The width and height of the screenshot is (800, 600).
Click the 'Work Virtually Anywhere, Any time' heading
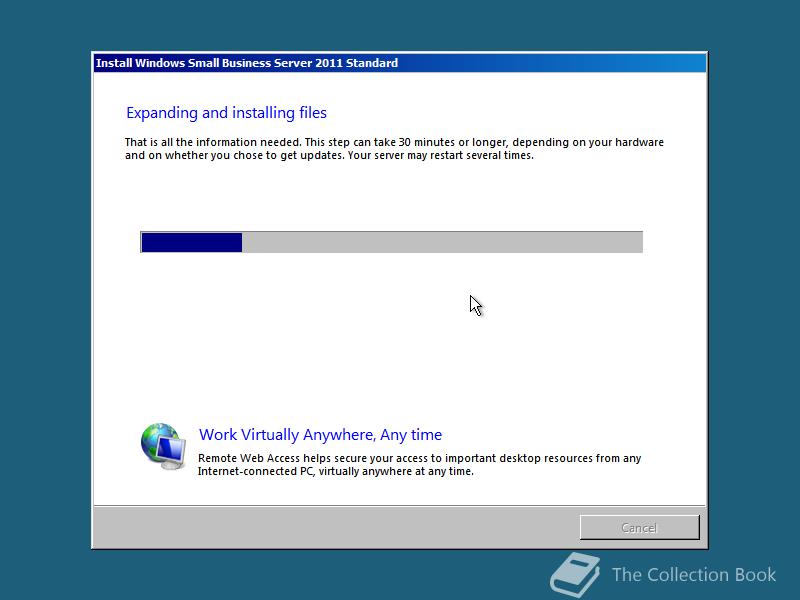pos(320,435)
